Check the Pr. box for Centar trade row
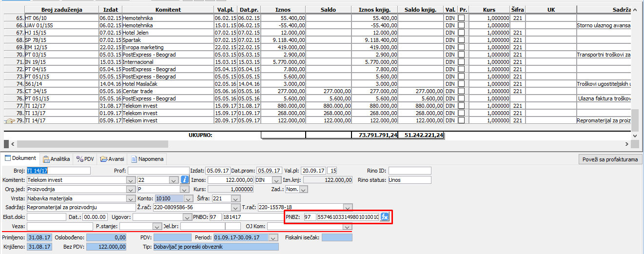The image size is (644, 254). click(462, 91)
